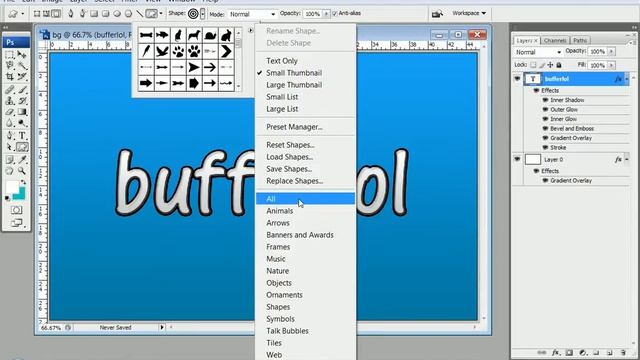Screen dimensions: 640x360
Task: Toggle Outer Glow effect visibility
Action: (x=545, y=109)
